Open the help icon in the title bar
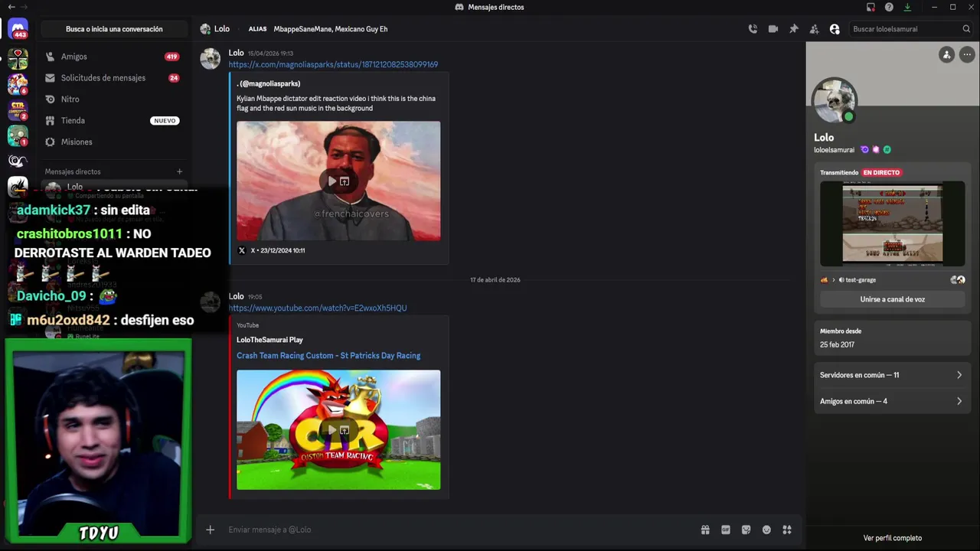The width and height of the screenshot is (980, 551). [x=889, y=7]
